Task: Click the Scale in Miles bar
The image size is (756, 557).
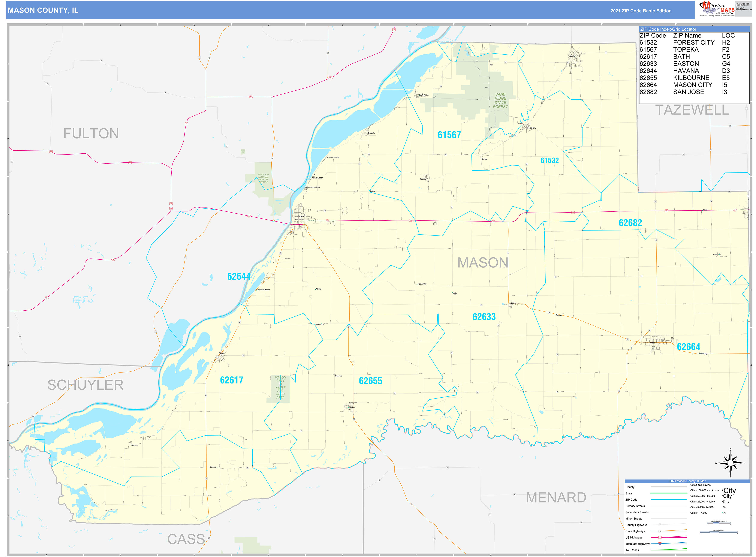Action: (x=719, y=532)
